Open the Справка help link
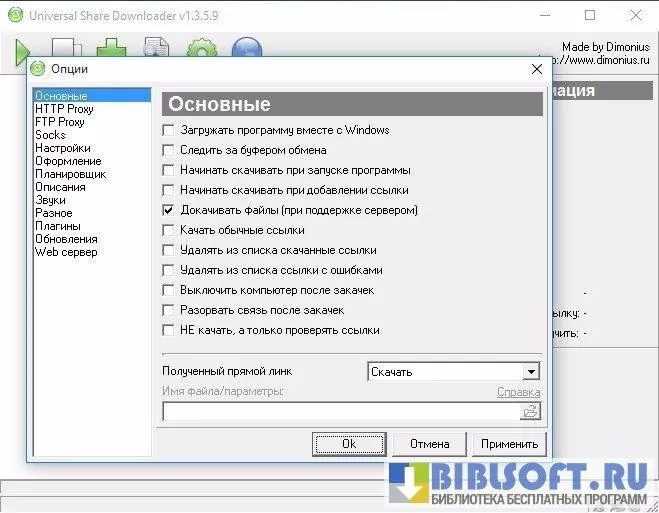The height and width of the screenshot is (513, 659). tap(518, 392)
